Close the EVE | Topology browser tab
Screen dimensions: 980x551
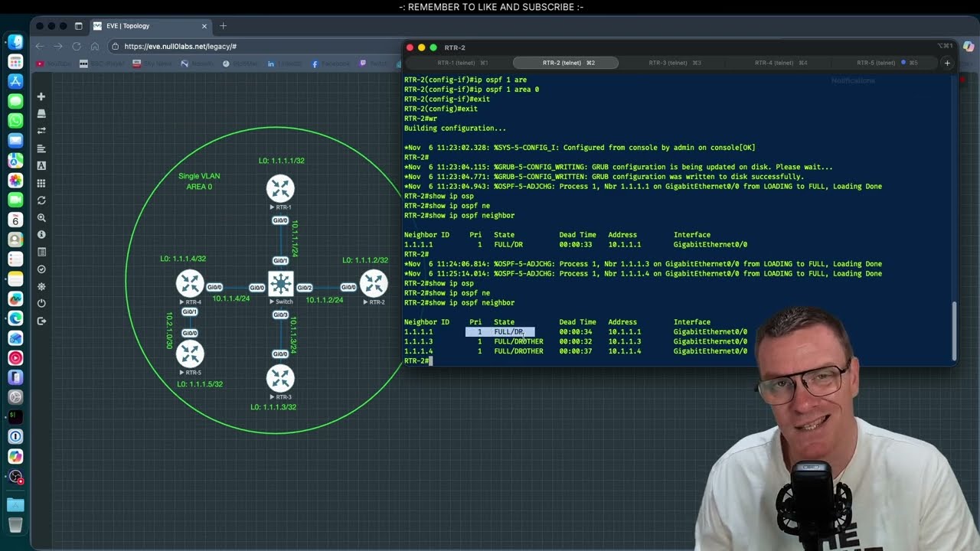tap(204, 26)
